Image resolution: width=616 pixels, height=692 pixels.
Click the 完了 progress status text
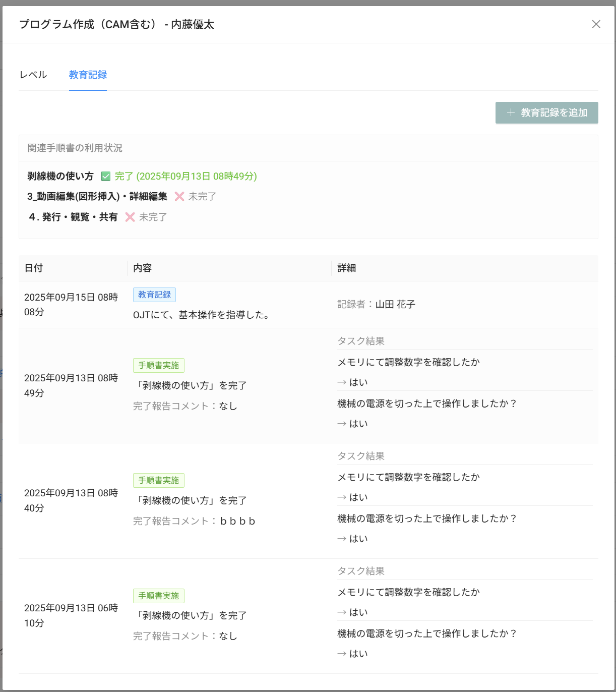pos(122,177)
